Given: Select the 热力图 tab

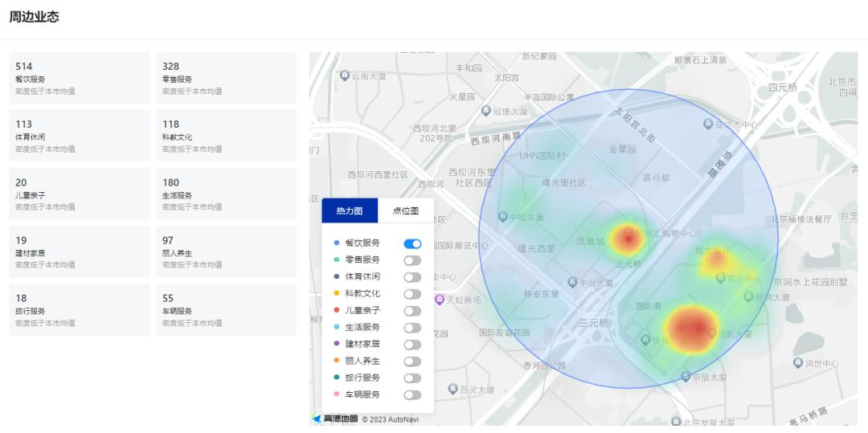Looking at the screenshot, I should point(350,210).
